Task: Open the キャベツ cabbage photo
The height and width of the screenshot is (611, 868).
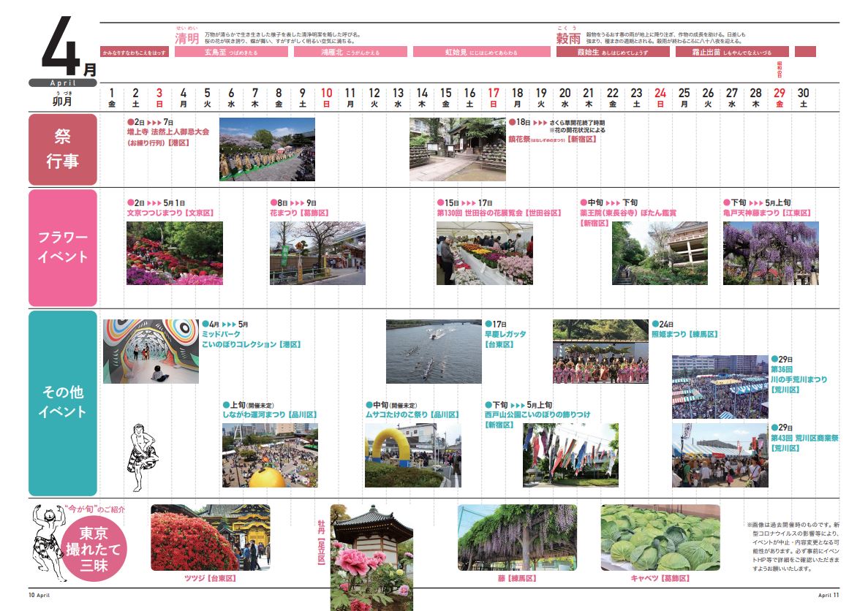Action: pyautogui.click(x=660, y=537)
